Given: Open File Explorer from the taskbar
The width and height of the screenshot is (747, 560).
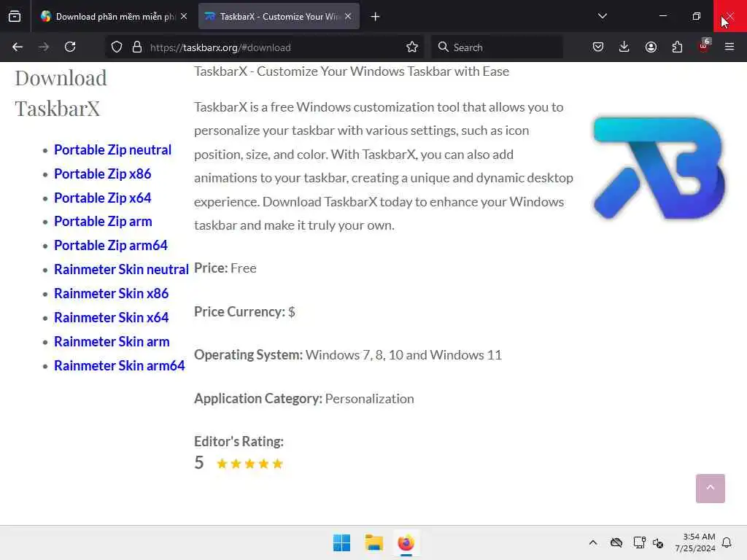Looking at the screenshot, I should tap(374, 542).
